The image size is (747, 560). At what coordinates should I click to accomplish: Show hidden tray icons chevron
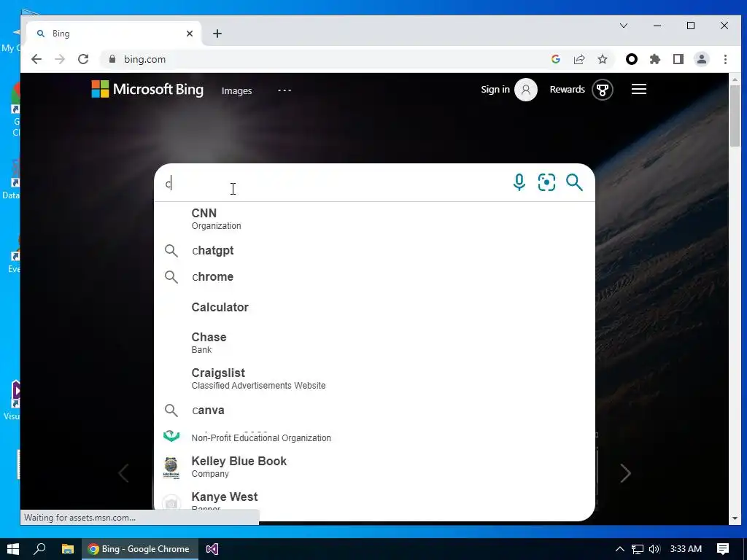[x=619, y=549]
